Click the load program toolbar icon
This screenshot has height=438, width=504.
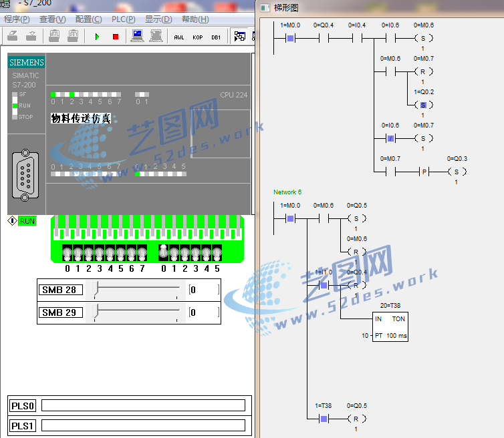12,36
